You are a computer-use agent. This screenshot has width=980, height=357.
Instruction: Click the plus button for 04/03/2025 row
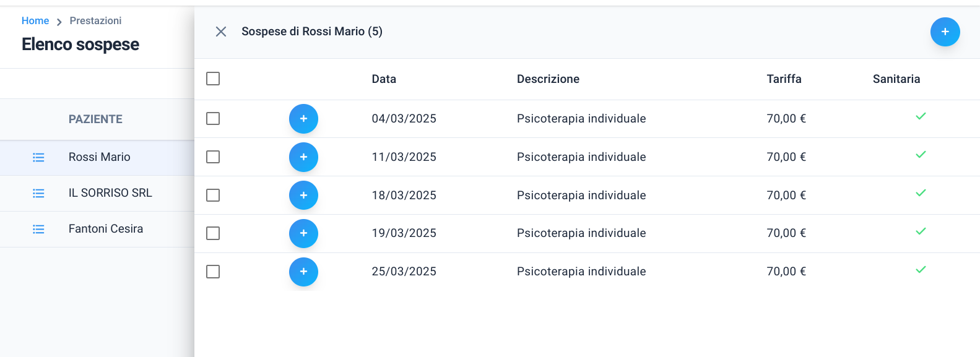pyautogui.click(x=303, y=119)
